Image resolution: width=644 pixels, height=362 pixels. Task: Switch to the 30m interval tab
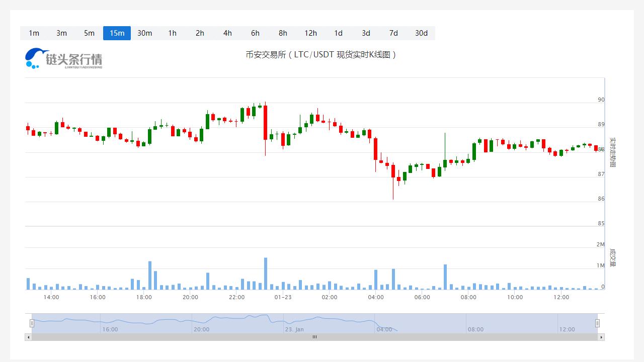click(144, 33)
